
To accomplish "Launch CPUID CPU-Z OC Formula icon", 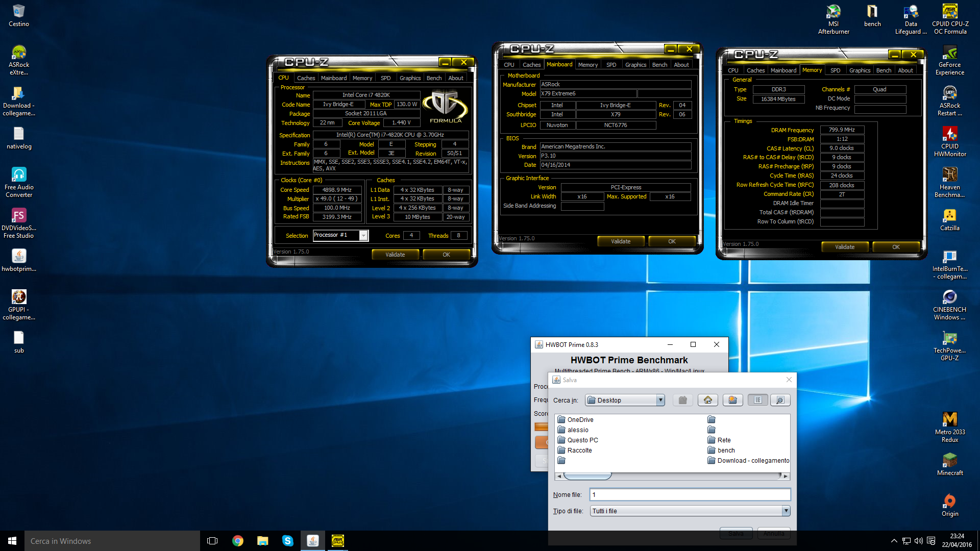I will coord(950,19).
